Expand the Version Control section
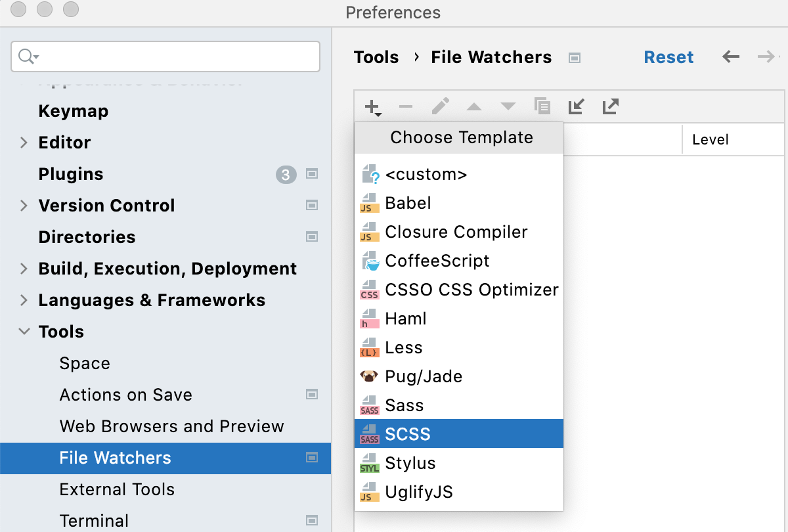788x532 pixels. pyautogui.click(x=24, y=206)
